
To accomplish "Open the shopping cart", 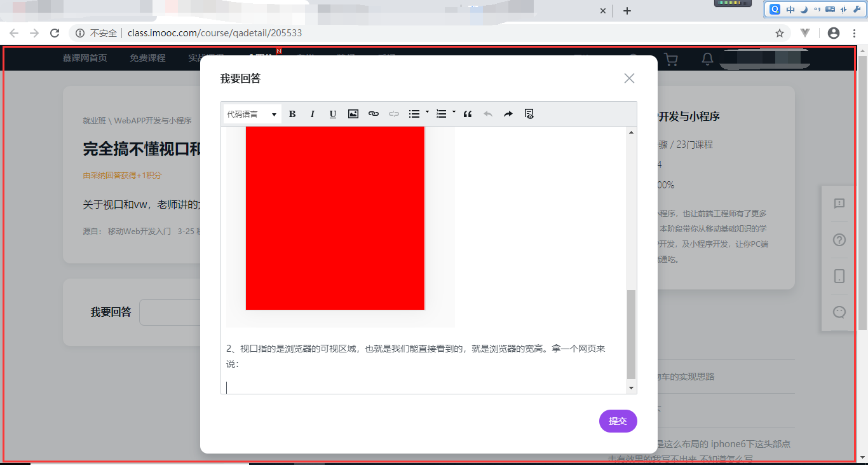I will [670, 58].
